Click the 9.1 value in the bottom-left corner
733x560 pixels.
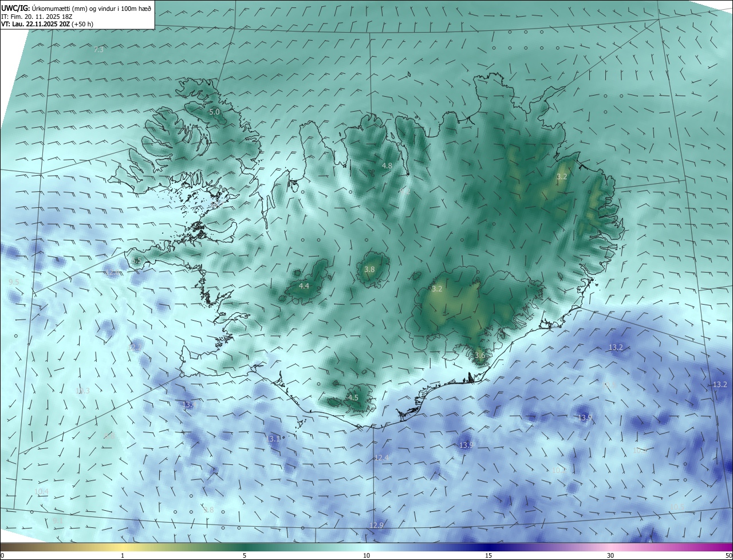(57, 520)
